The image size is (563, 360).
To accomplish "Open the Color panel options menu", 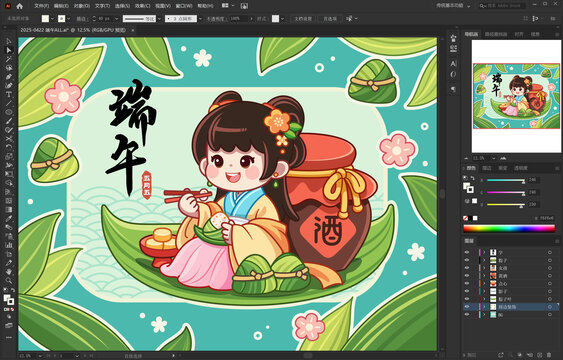I will tap(557, 168).
